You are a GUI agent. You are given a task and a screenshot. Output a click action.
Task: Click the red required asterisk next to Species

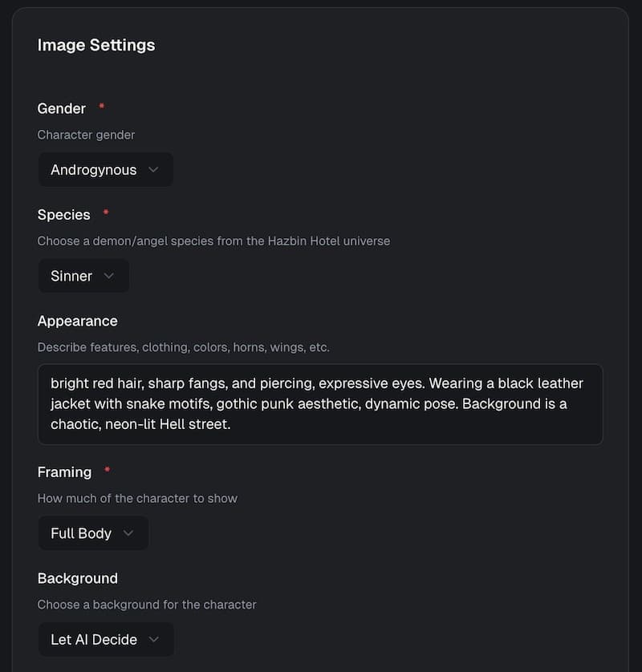(106, 213)
